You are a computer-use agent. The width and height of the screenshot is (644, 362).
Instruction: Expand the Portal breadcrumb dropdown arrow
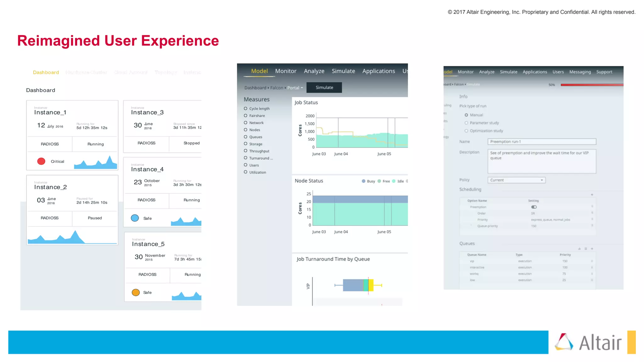point(302,88)
